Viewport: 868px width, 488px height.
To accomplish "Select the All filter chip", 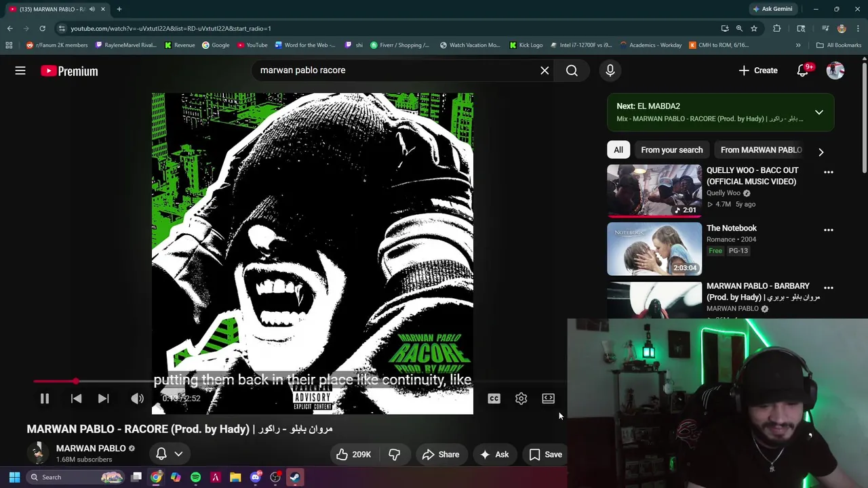I will pyautogui.click(x=618, y=150).
